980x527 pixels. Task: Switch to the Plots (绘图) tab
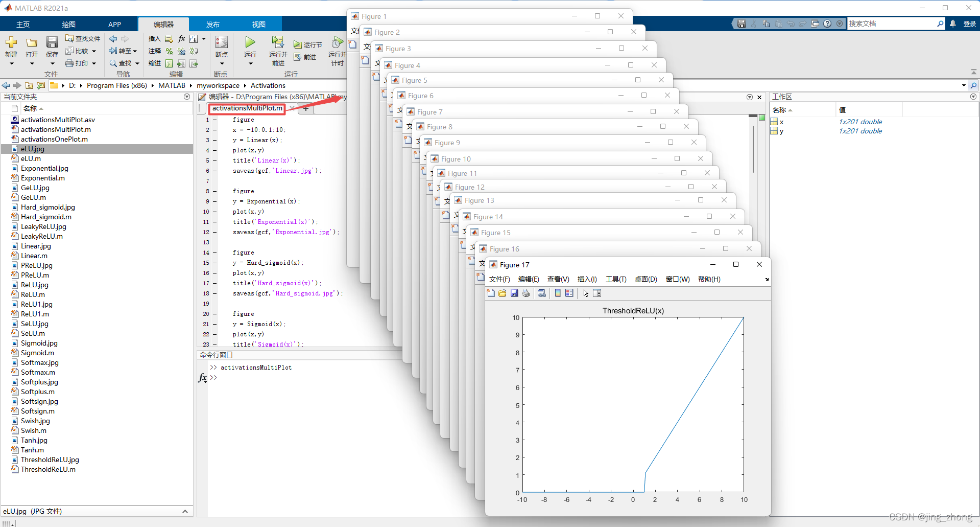pos(69,24)
